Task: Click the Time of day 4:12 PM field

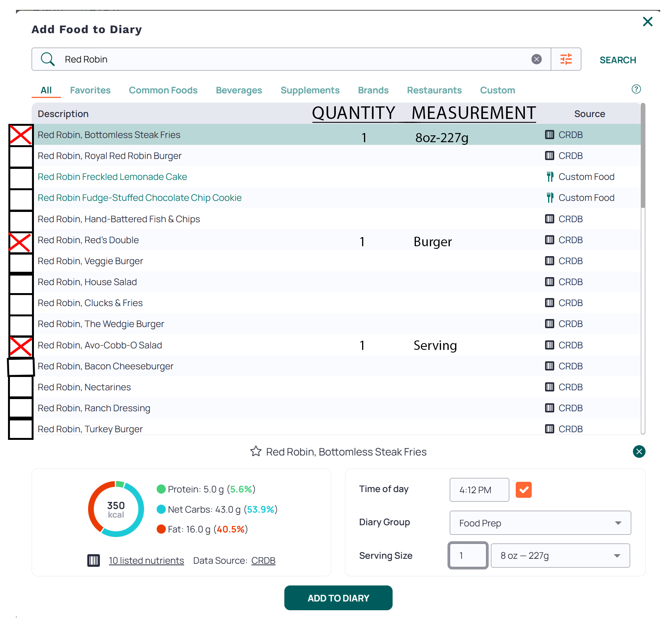Action: pos(479,490)
